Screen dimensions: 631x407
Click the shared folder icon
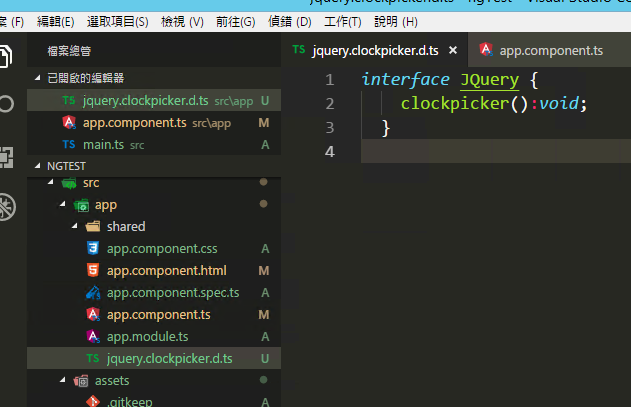[93, 226]
